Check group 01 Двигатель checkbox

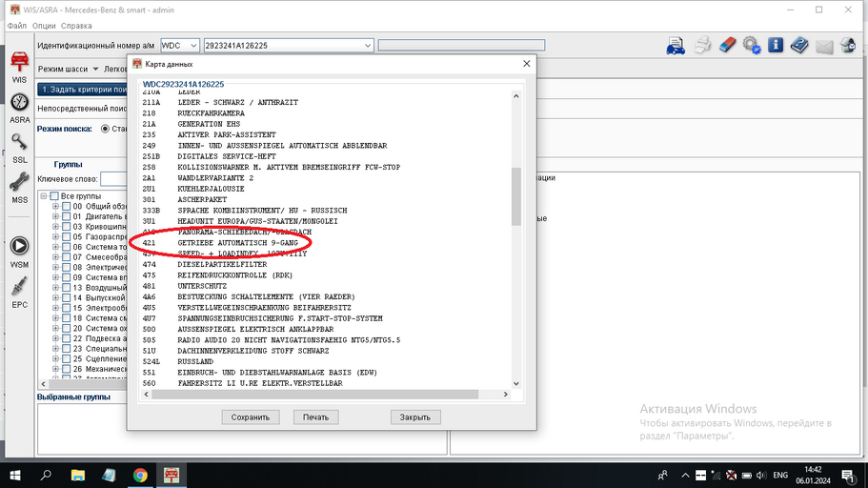pyautogui.click(x=67, y=216)
